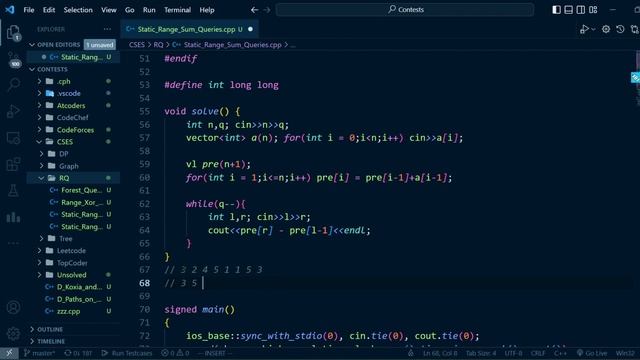The height and width of the screenshot is (360, 640).
Task: Click the 1 unsaved badge
Action: 100,44
